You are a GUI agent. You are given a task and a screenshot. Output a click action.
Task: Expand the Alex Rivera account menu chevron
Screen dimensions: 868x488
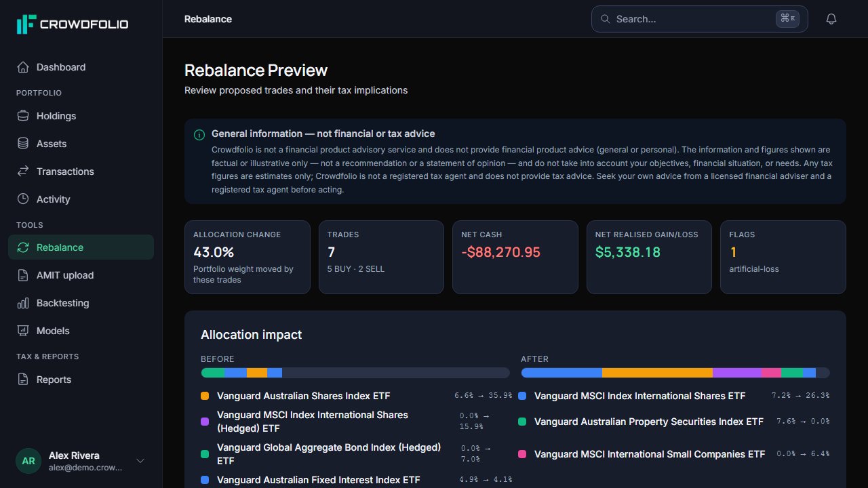point(140,461)
